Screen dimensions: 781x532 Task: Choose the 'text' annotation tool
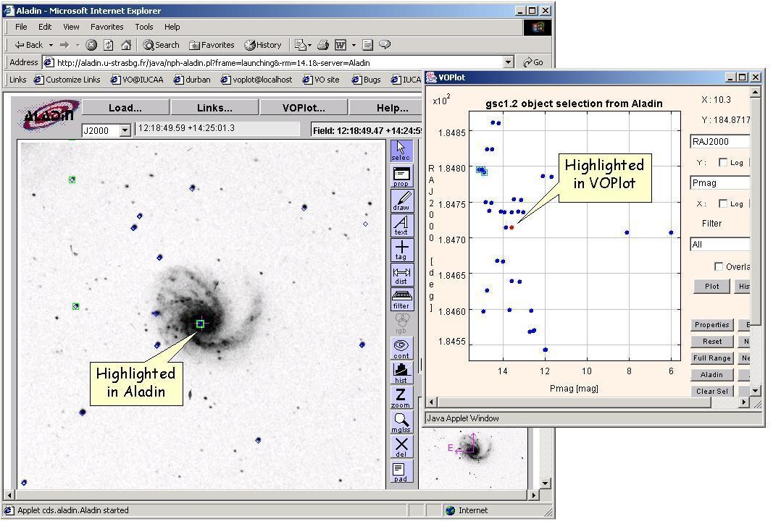(401, 225)
